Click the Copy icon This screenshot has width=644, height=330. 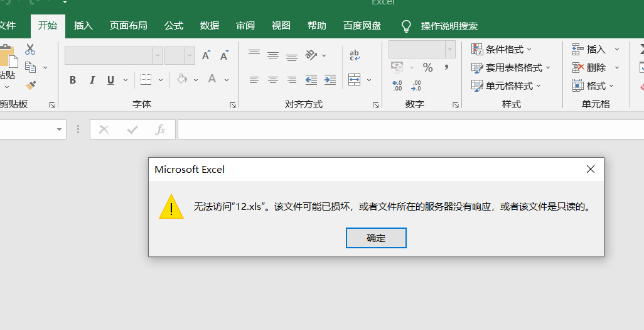[x=30, y=67]
